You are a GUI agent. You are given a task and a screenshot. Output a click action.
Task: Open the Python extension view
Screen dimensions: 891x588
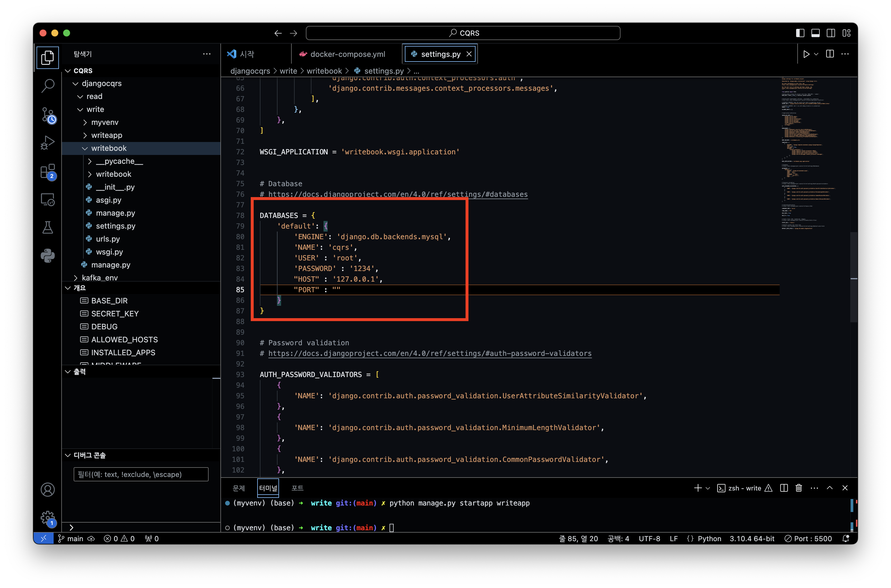click(48, 256)
